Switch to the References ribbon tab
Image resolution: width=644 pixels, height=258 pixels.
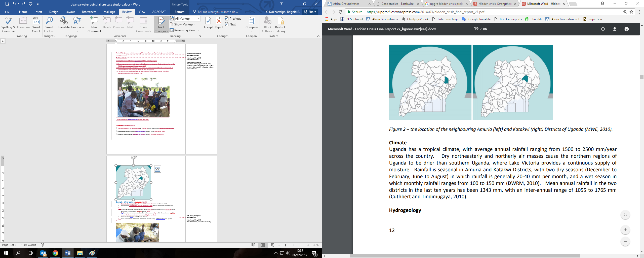pos(89,12)
